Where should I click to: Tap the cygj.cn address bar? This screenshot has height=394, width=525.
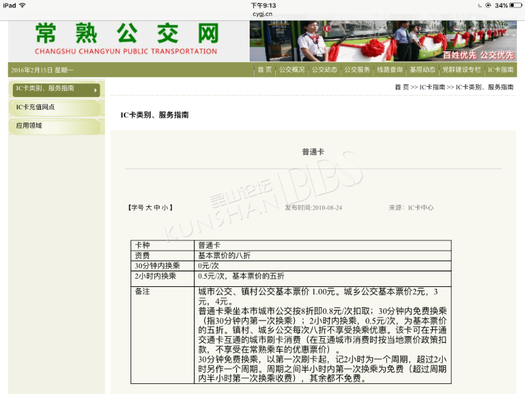[262, 14]
